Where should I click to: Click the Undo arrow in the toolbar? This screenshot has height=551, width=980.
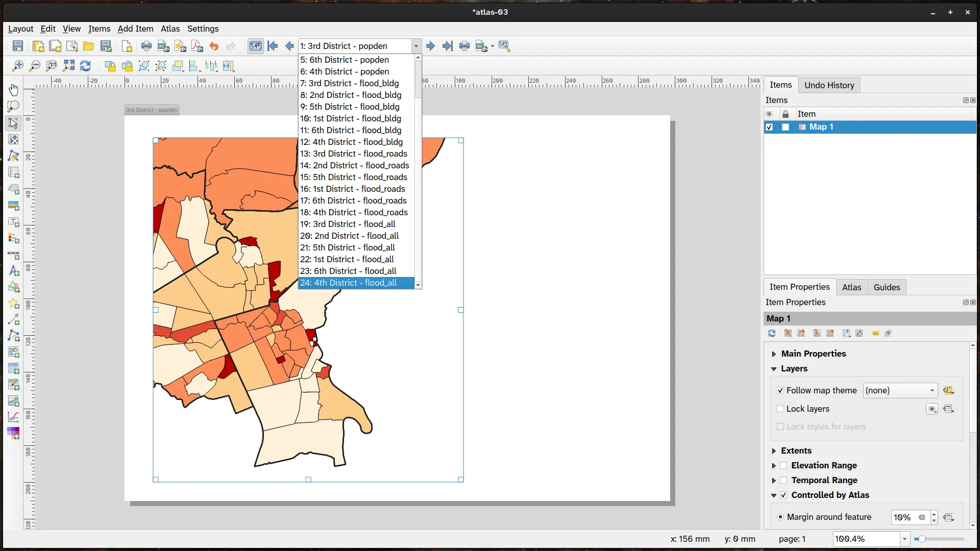coord(214,46)
